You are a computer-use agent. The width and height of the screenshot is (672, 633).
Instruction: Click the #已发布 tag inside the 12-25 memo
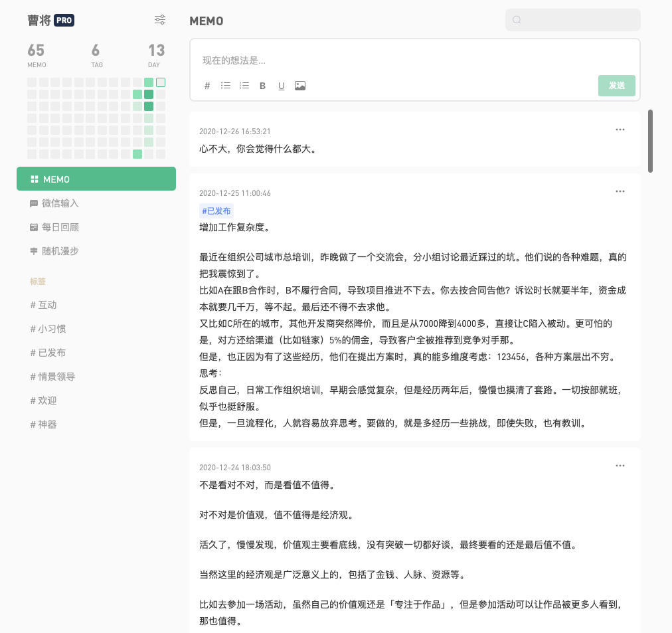pyautogui.click(x=216, y=211)
